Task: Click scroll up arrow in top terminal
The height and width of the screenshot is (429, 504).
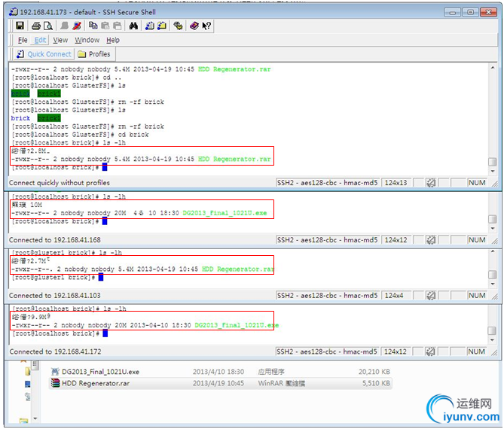Action: point(493,68)
